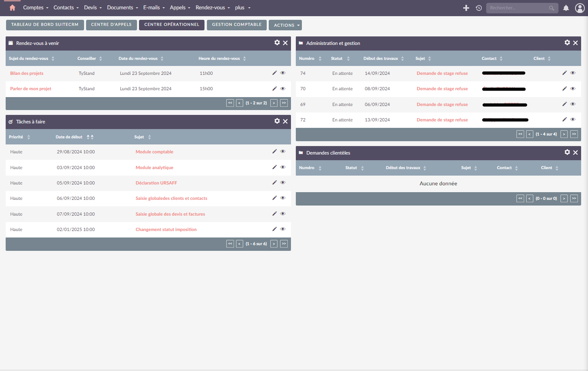588x371 pixels.
Task: Expand the Appels menu
Action: click(180, 8)
